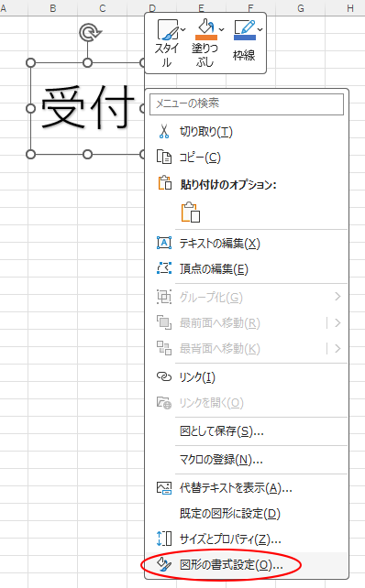Click the bottom-middle handle of the shape
365x588 pixels.
click(87, 154)
